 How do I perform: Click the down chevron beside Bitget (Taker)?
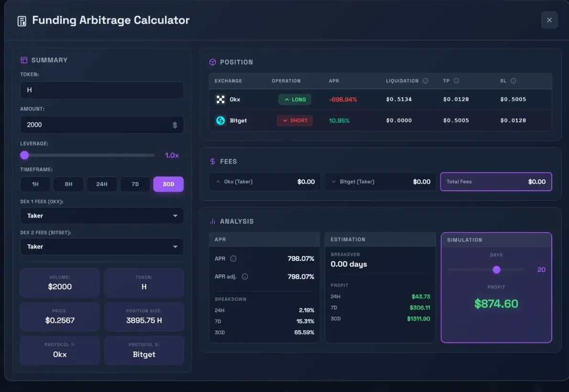[333, 182]
